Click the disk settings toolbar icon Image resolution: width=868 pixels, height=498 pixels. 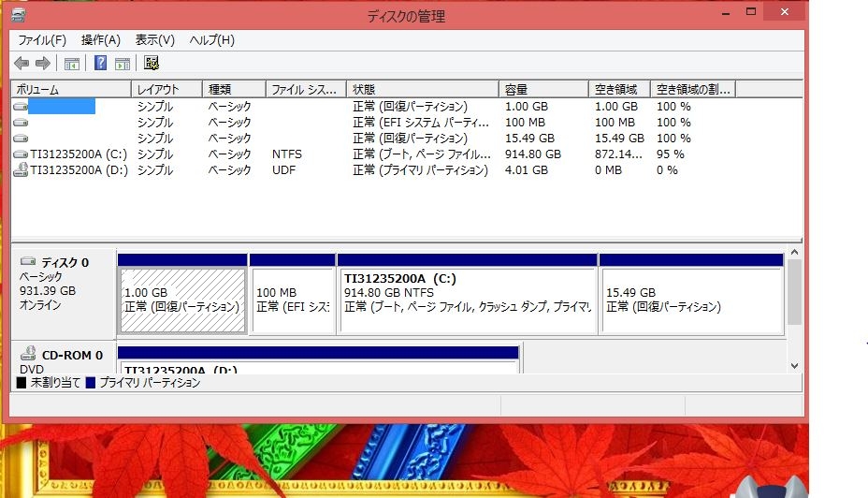click(x=152, y=63)
